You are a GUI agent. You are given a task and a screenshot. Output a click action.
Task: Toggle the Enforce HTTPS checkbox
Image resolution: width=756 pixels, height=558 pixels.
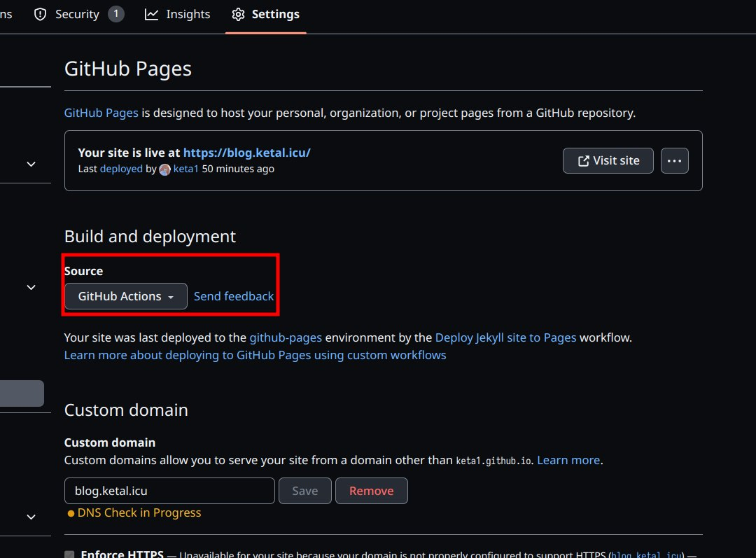(x=69, y=554)
